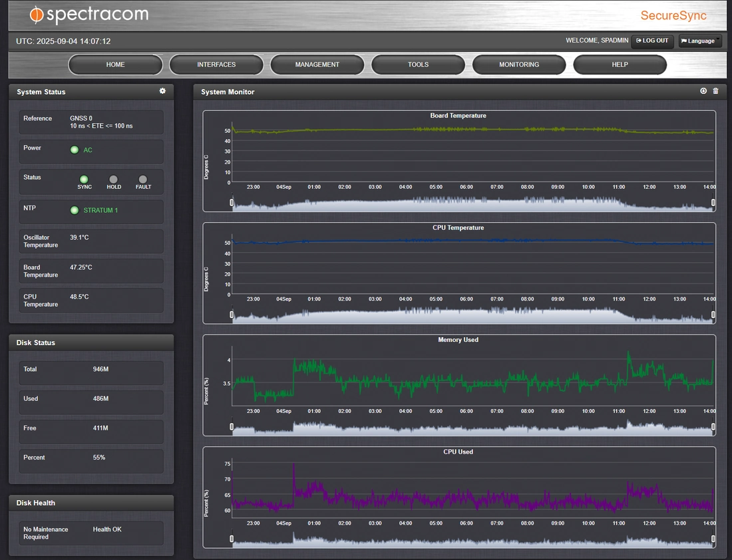Grab Board Temperature left range handle
The height and width of the screenshot is (560, 732).
click(232, 203)
